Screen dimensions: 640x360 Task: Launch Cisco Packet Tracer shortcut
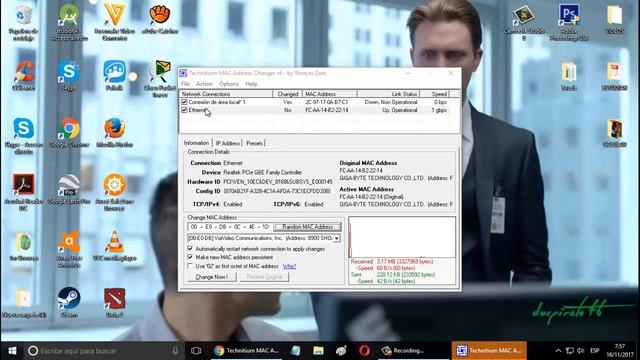pyautogui.click(x=160, y=79)
